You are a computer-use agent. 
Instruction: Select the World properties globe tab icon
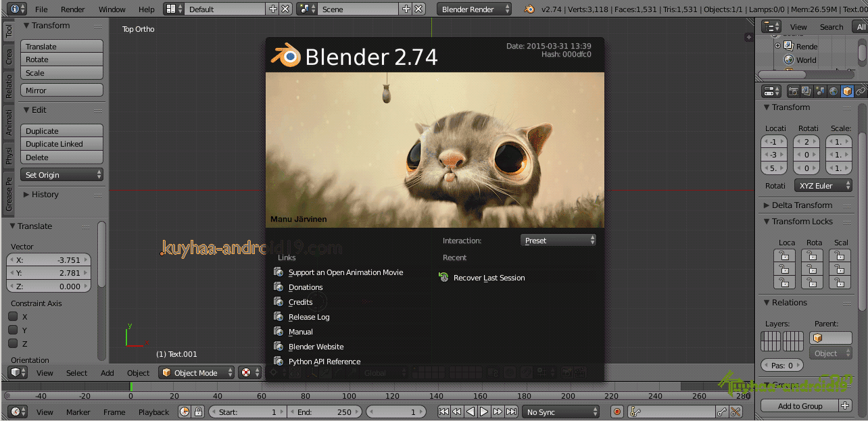(834, 91)
